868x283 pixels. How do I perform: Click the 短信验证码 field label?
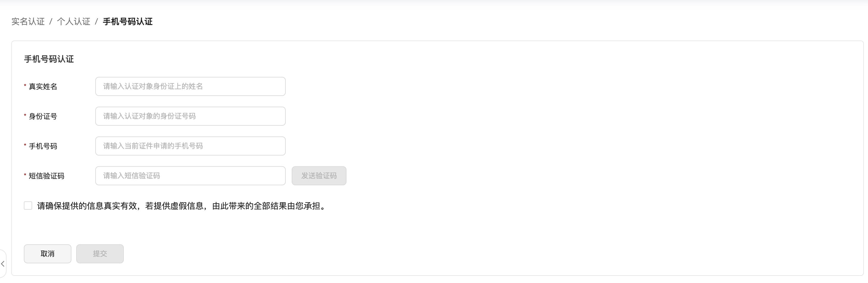(46, 176)
